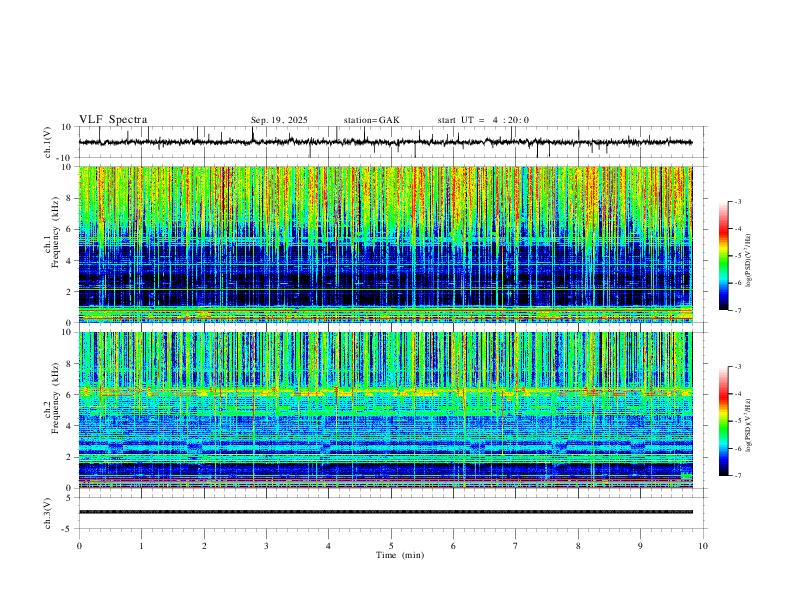The width and height of the screenshot is (792, 612).
Task: Click the ch.1 spectrogram image
Action: tap(386, 244)
